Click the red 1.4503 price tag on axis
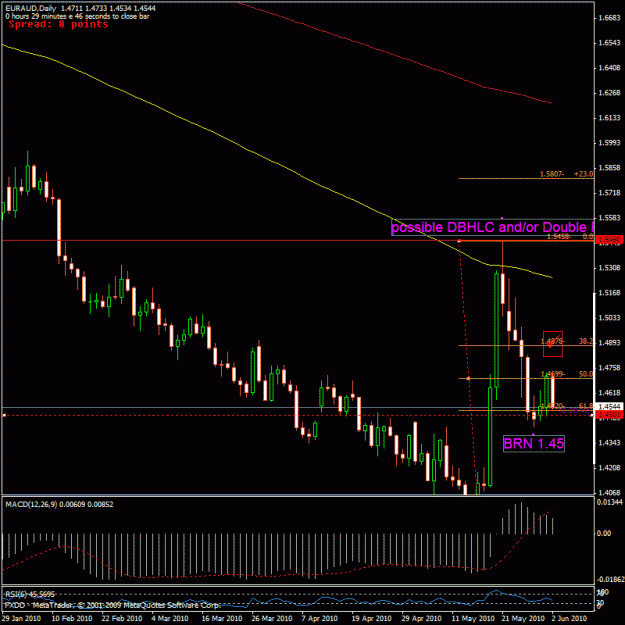Screen dimensions: 625x625 (608, 415)
